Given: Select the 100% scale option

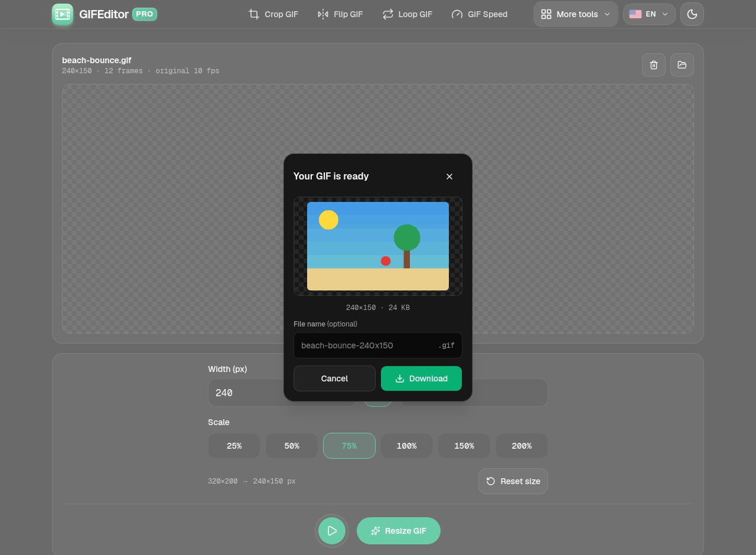Looking at the screenshot, I should coord(406,446).
